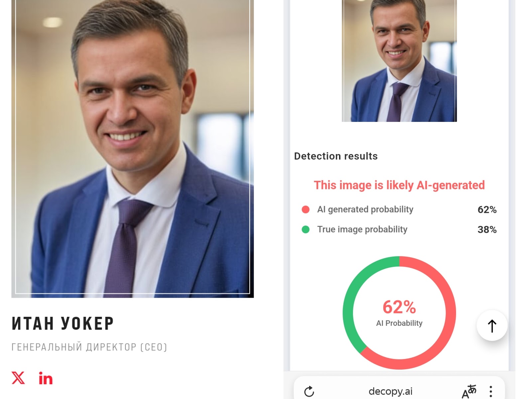The width and height of the screenshot is (532, 399).
Task: Tap the browser translate icon
Action: point(468,391)
